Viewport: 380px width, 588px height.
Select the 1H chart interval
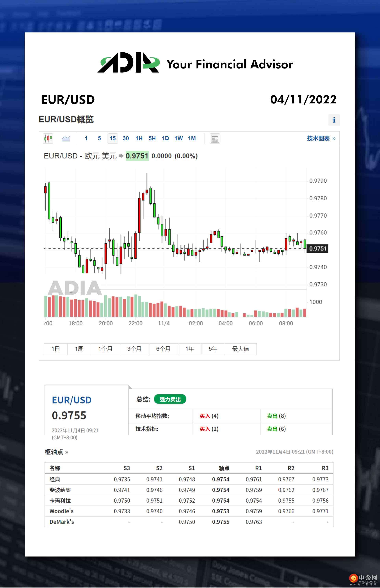139,138
